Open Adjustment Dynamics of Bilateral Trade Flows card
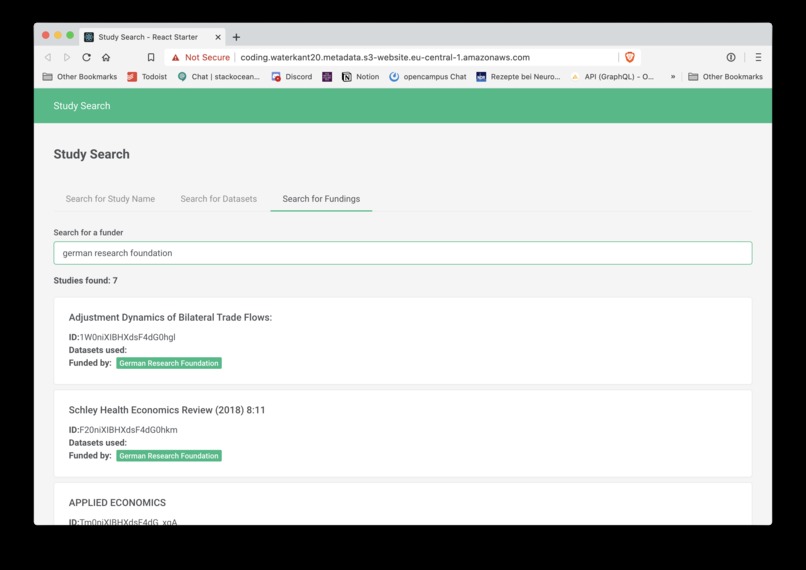806x570 pixels. (403, 341)
